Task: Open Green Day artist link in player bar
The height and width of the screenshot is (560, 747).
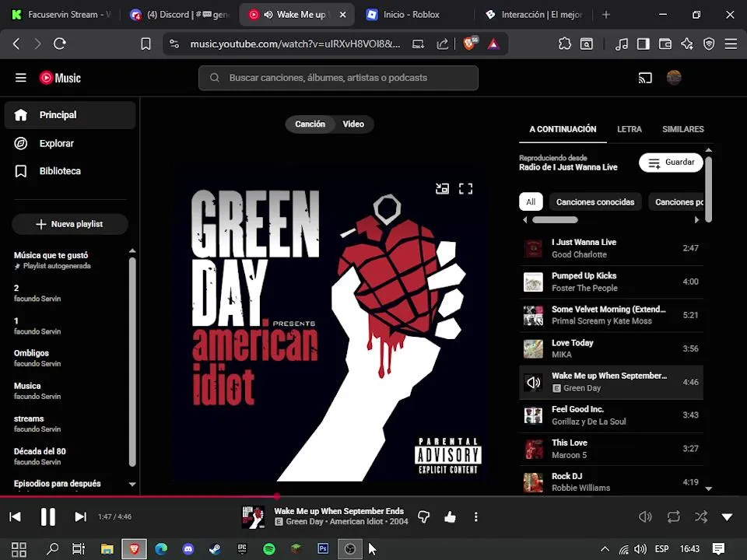Action: click(x=304, y=521)
